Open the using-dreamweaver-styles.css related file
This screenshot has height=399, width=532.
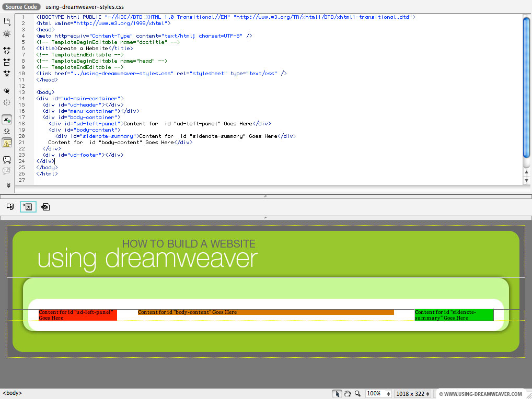click(x=85, y=7)
